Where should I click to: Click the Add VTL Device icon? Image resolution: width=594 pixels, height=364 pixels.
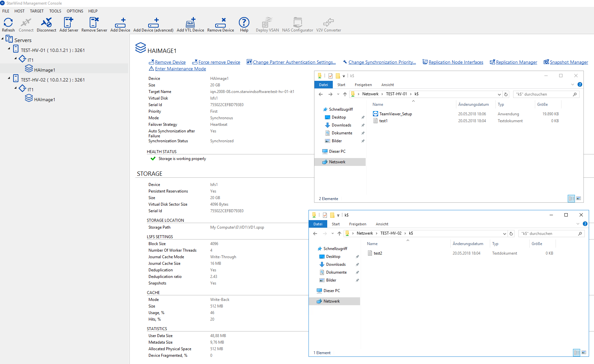(190, 25)
